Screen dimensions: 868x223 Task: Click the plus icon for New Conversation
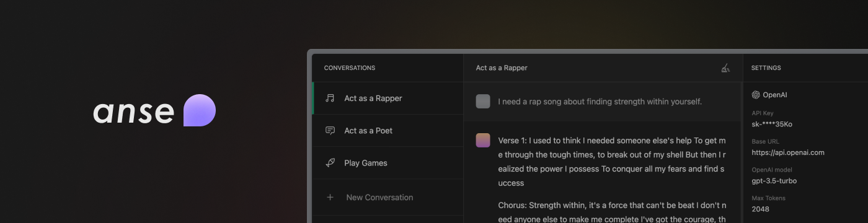click(x=330, y=197)
